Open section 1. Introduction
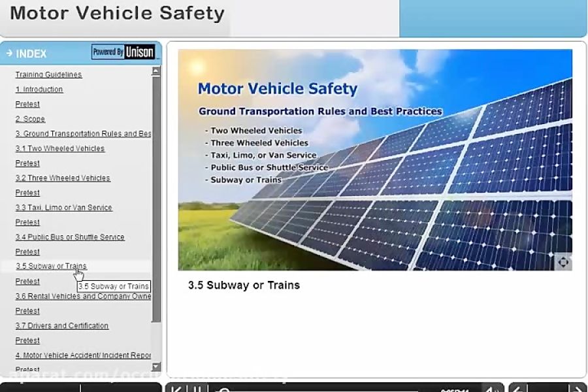 click(39, 90)
